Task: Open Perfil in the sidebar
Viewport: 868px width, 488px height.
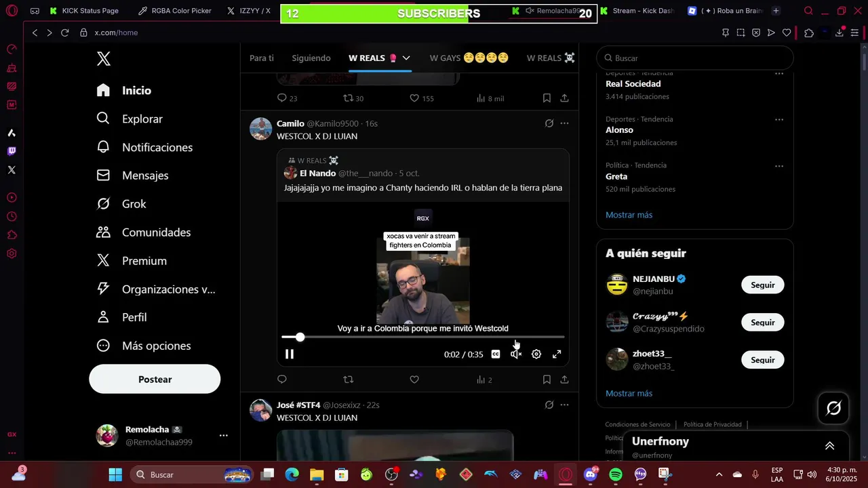Action: [x=122, y=317]
